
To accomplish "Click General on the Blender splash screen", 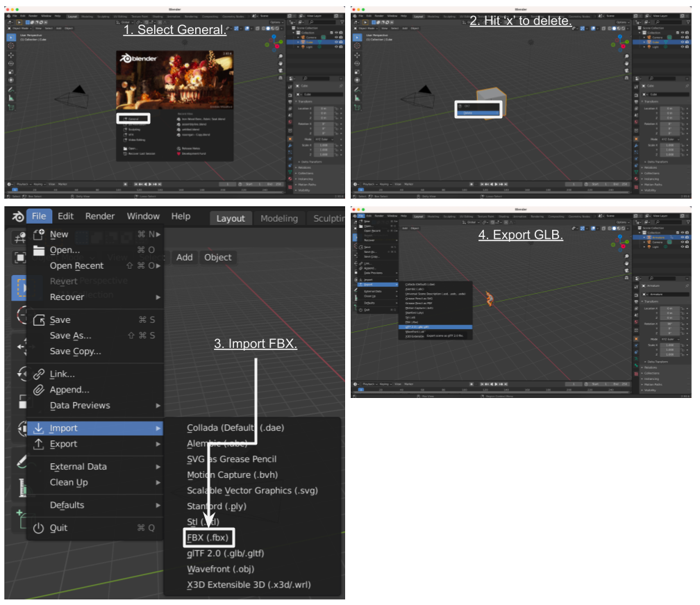I will click(133, 119).
